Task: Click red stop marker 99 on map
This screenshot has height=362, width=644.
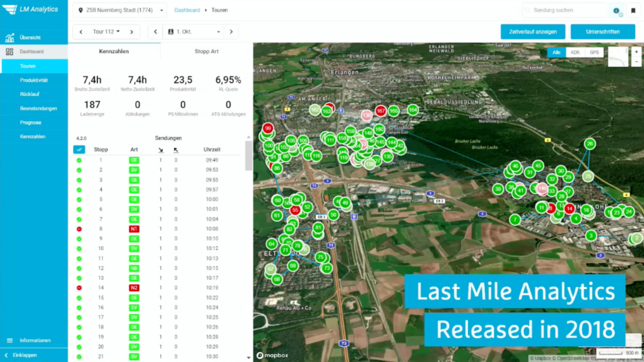Action: (x=268, y=128)
